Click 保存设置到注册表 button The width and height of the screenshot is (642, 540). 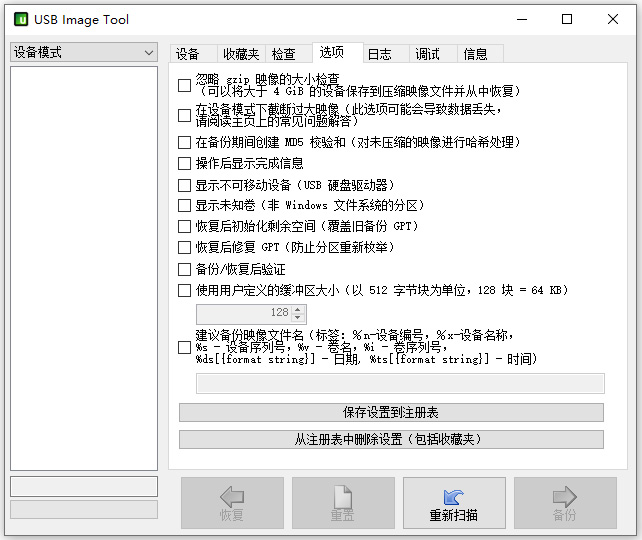pos(391,413)
